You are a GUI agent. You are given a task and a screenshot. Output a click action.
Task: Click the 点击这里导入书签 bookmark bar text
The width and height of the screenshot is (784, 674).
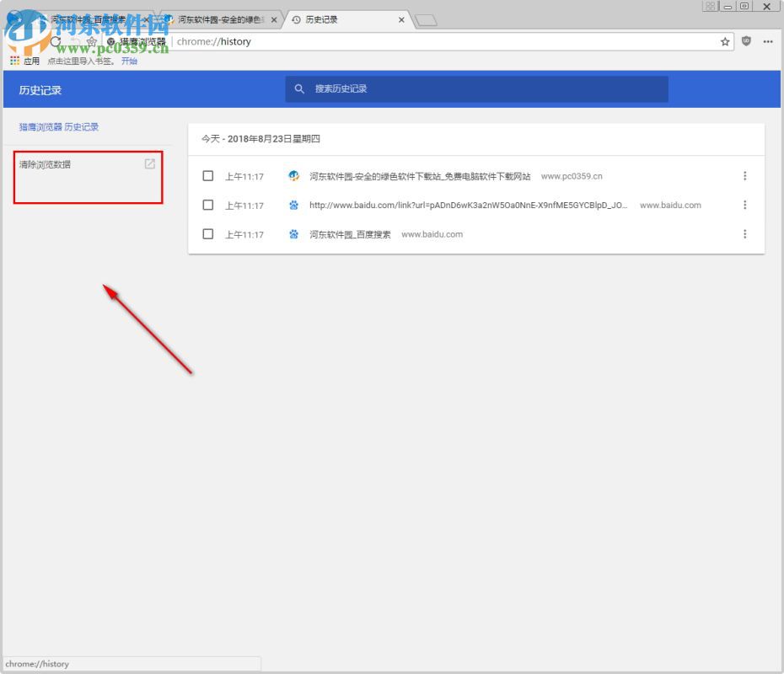tap(81, 61)
